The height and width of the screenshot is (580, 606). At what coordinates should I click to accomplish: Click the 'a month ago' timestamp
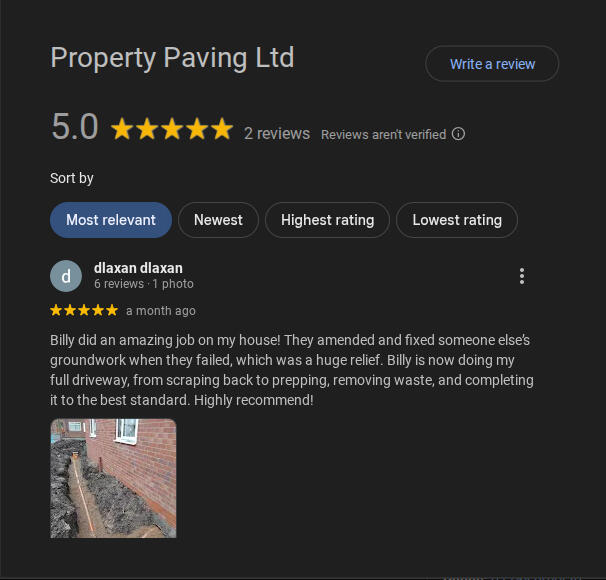coord(161,311)
